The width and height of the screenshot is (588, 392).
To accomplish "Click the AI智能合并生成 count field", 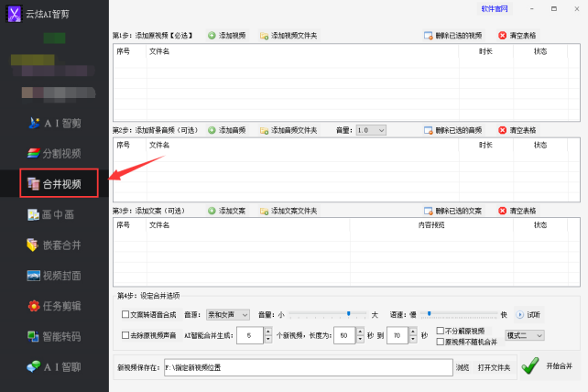I will click(250, 335).
